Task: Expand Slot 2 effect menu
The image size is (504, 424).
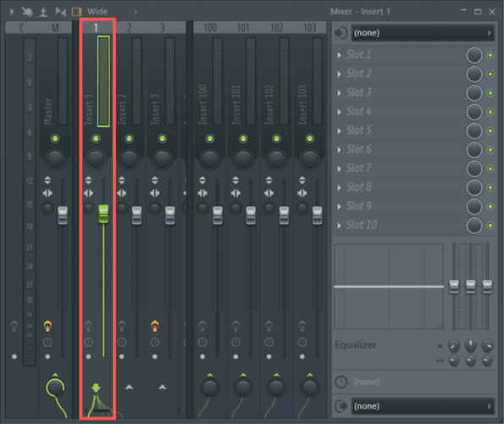Action: 339,74
